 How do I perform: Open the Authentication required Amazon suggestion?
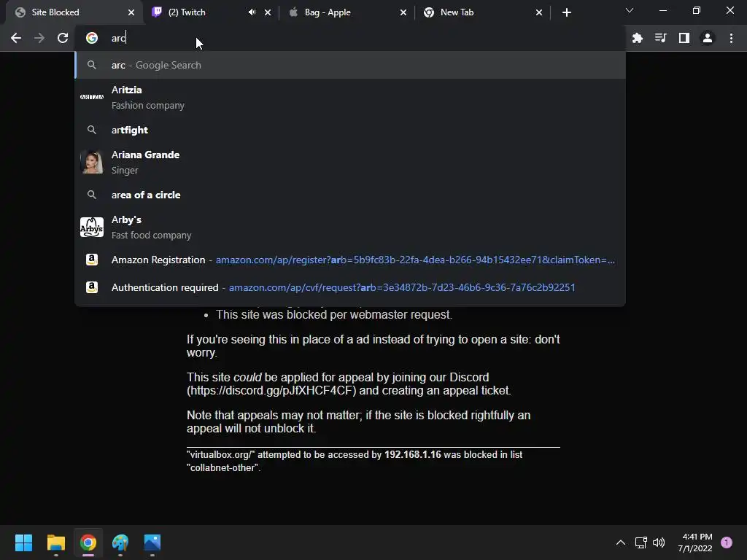pos(350,287)
